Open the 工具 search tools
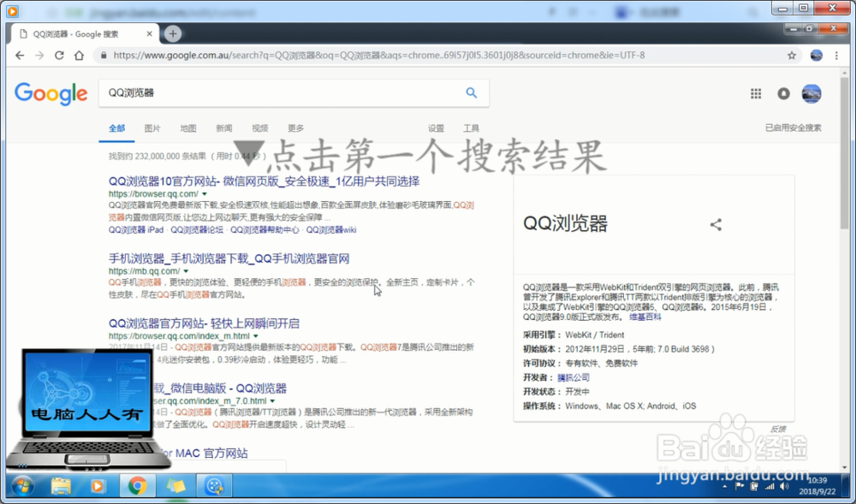This screenshot has height=504, width=856. [x=471, y=128]
